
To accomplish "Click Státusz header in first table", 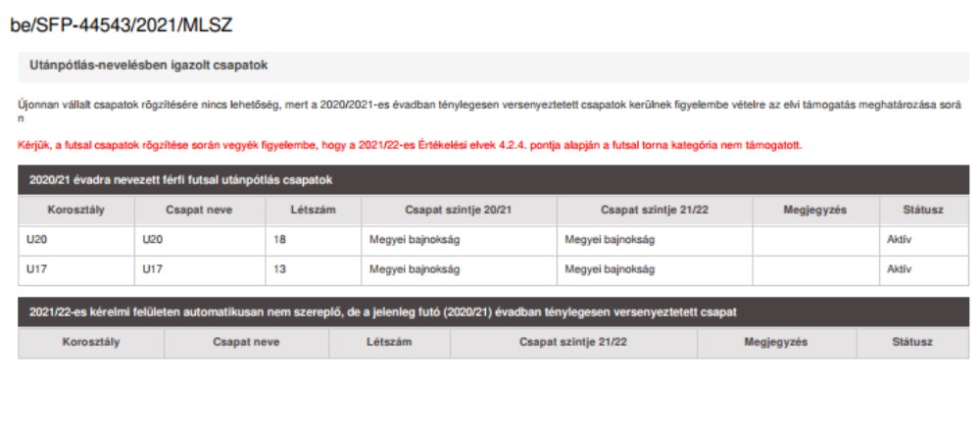I will (x=924, y=211).
